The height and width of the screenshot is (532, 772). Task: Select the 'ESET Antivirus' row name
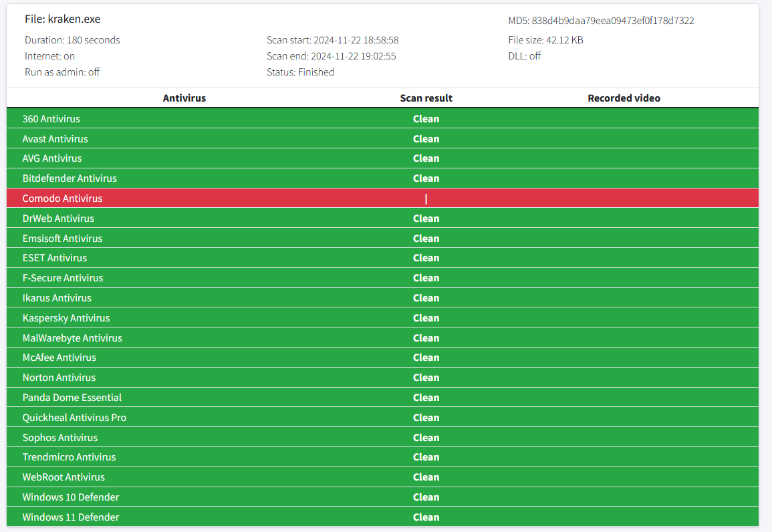pyautogui.click(x=55, y=258)
